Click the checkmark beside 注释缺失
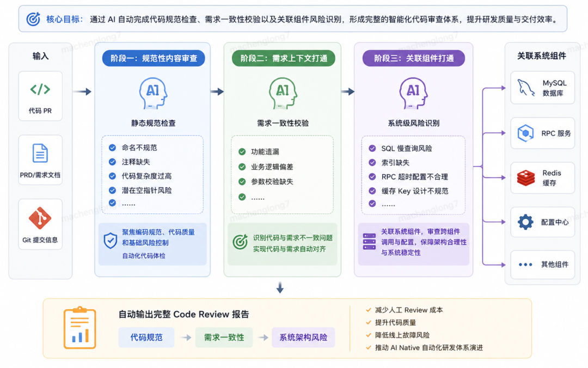 (112, 162)
